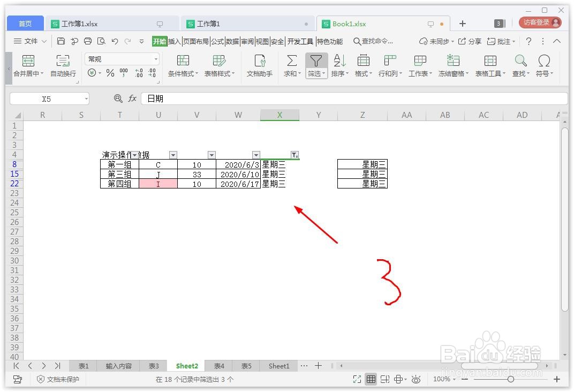Apply percent style format

110,73
